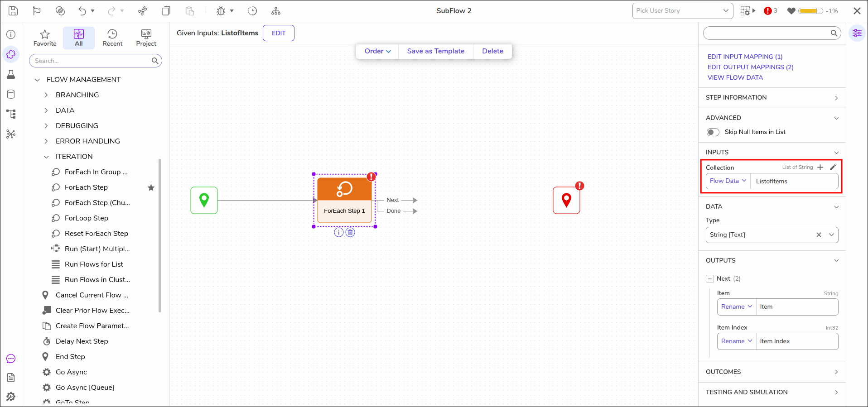868x407 pixels.
Task: Expand the BRANCHING category
Action: click(46, 95)
